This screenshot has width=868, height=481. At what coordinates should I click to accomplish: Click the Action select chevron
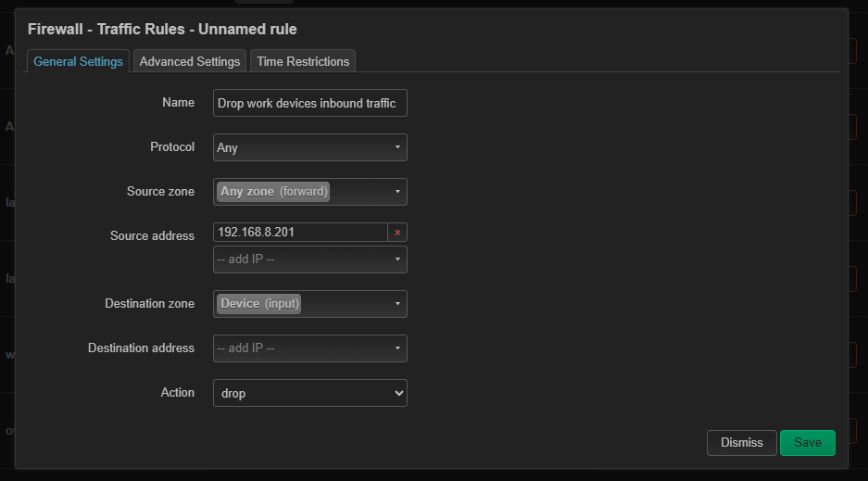(x=398, y=393)
